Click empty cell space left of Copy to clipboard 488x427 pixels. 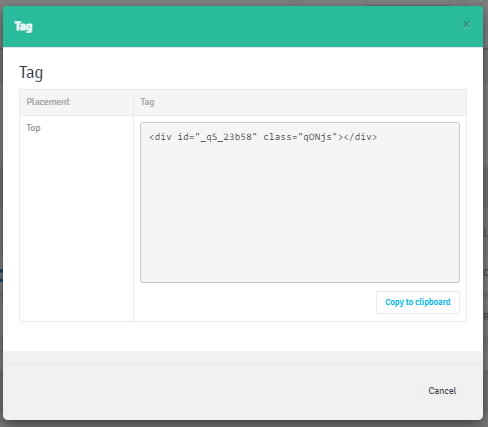pyautogui.click(x=255, y=302)
